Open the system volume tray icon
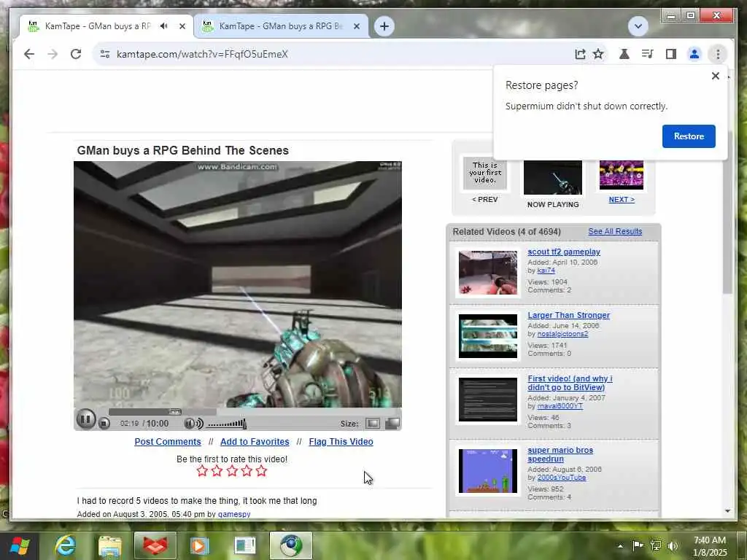This screenshot has height=560, width=747. click(673, 545)
